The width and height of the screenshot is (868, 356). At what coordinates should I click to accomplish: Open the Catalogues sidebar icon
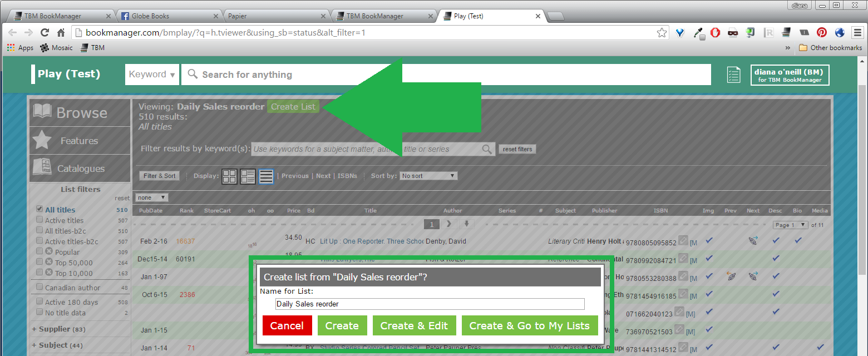pyautogui.click(x=42, y=168)
